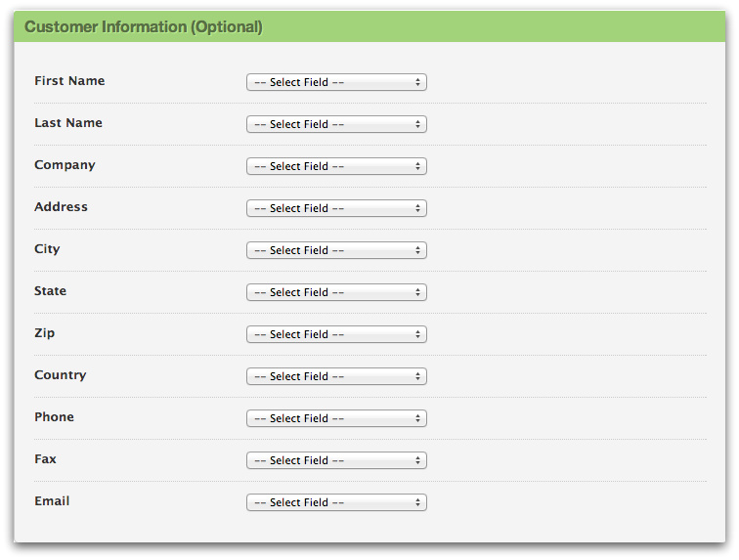This screenshot has width=739, height=560.
Task: Click the First Name label text
Action: (x=69, y=81)
